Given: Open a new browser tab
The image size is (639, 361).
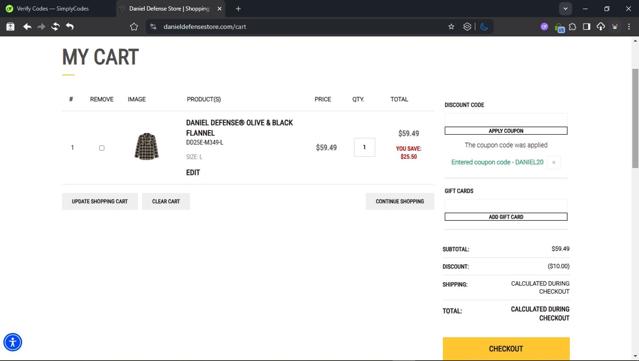Looking at the screenshot, I should pos(238,9).
